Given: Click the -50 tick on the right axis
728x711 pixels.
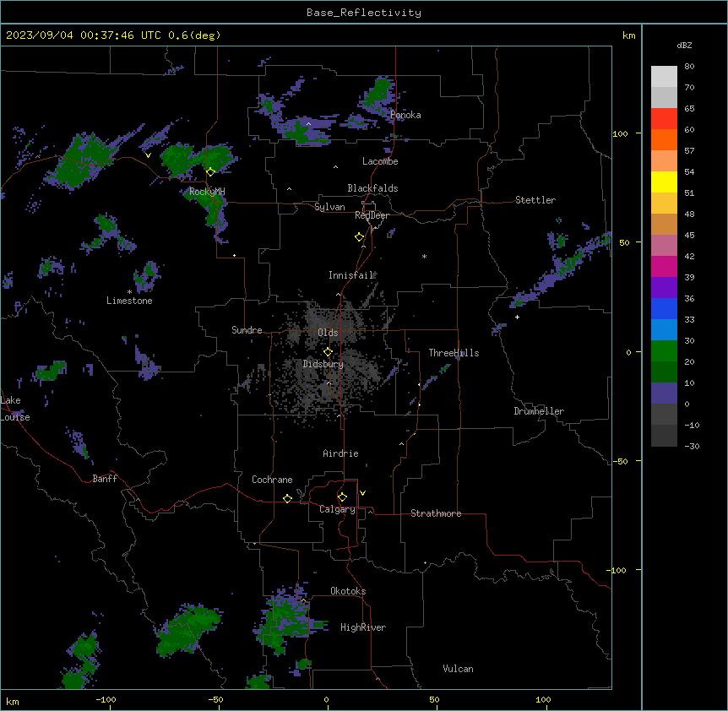Looking at the screenshot, I should pos(620,461).
